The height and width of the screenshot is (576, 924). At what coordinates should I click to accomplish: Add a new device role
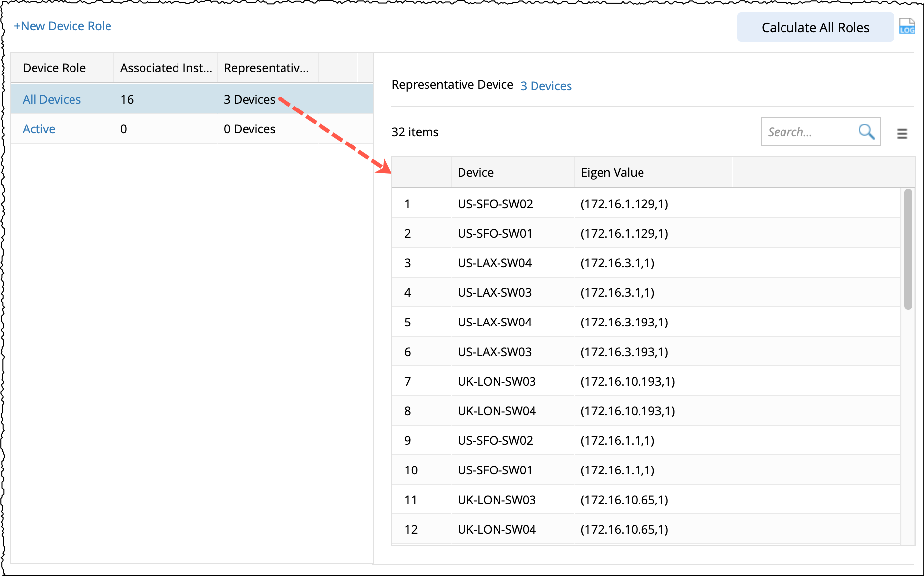coord(63,26)
